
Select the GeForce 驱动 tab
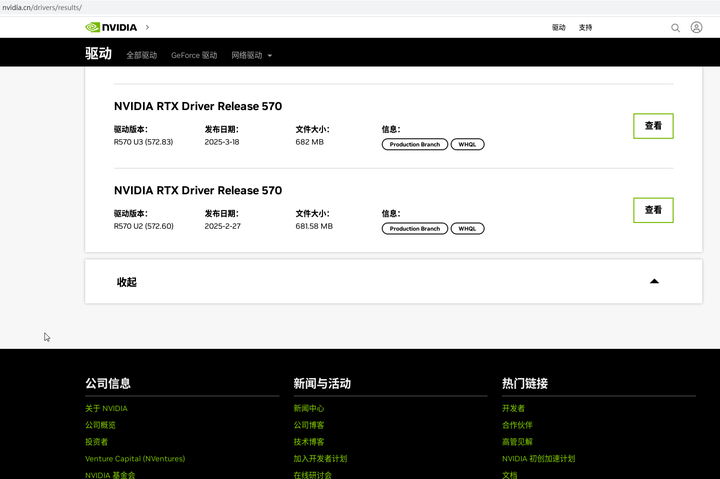(x=194, y=55)
